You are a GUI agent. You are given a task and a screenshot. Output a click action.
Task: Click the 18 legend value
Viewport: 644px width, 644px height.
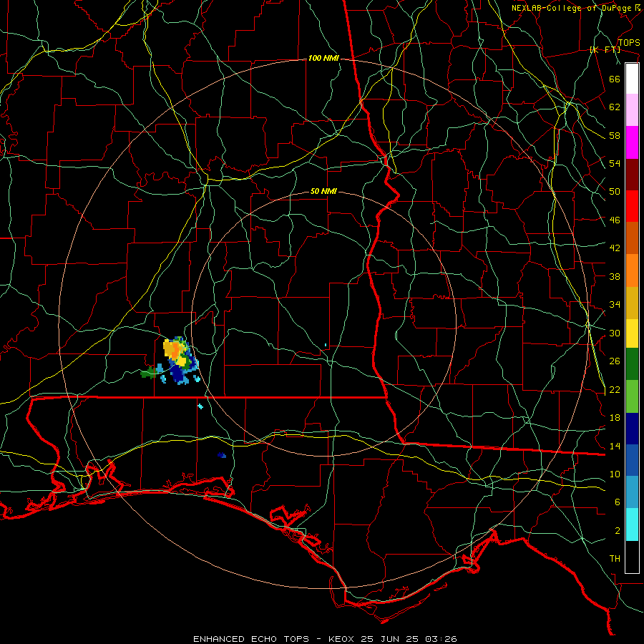click(615, 418)
